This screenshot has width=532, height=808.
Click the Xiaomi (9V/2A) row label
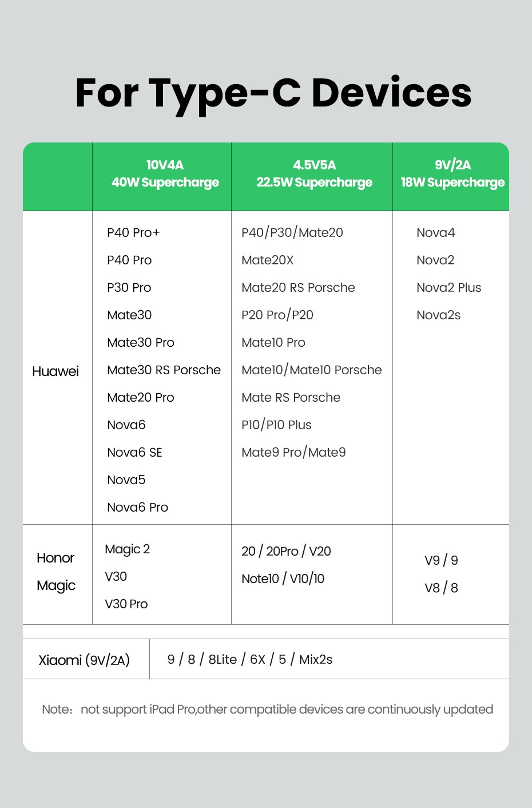[84, 660]
